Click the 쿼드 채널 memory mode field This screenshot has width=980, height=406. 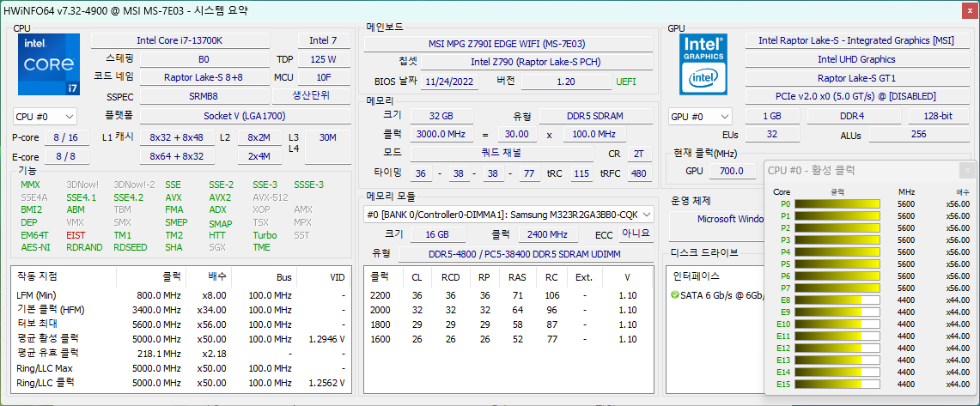click(x=502, y=154)
